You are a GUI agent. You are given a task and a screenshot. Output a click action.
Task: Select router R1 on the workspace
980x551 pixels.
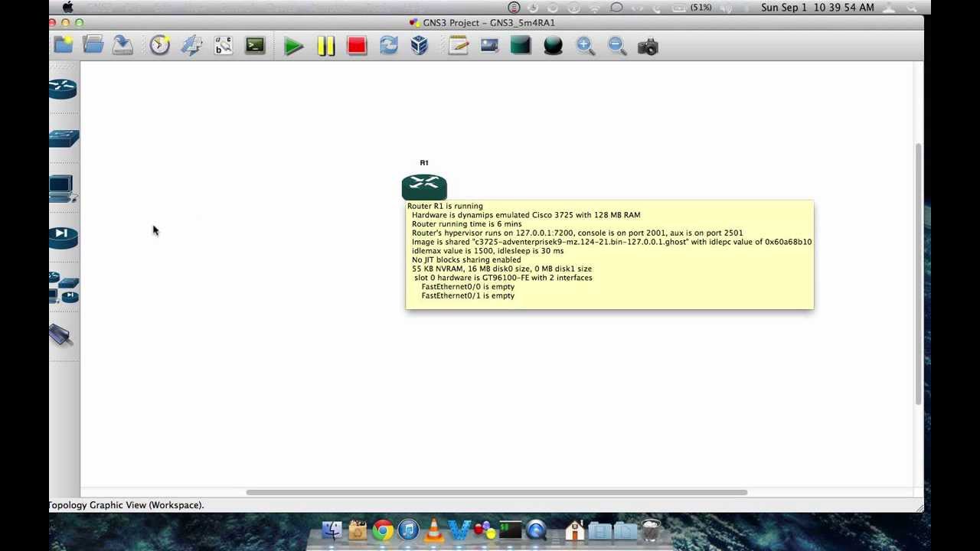424,186
